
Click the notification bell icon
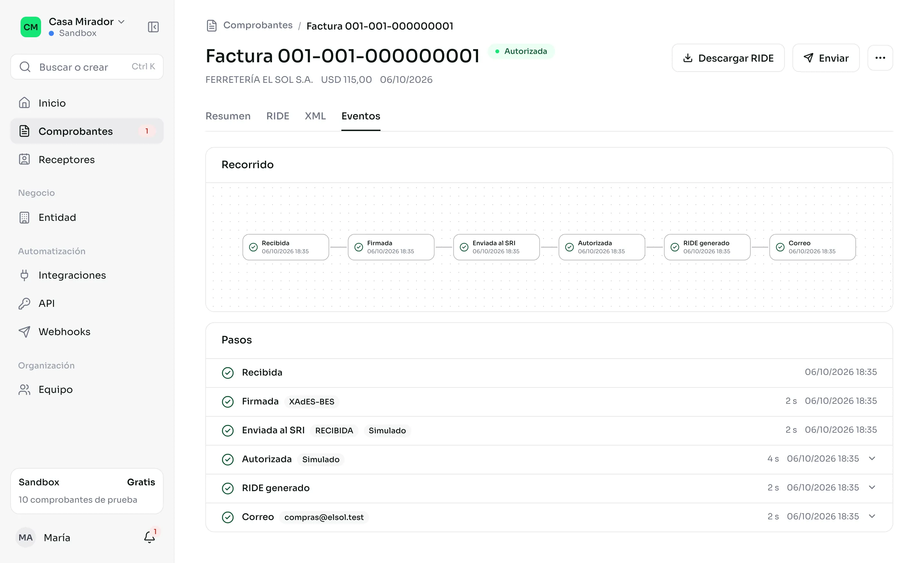149,537
